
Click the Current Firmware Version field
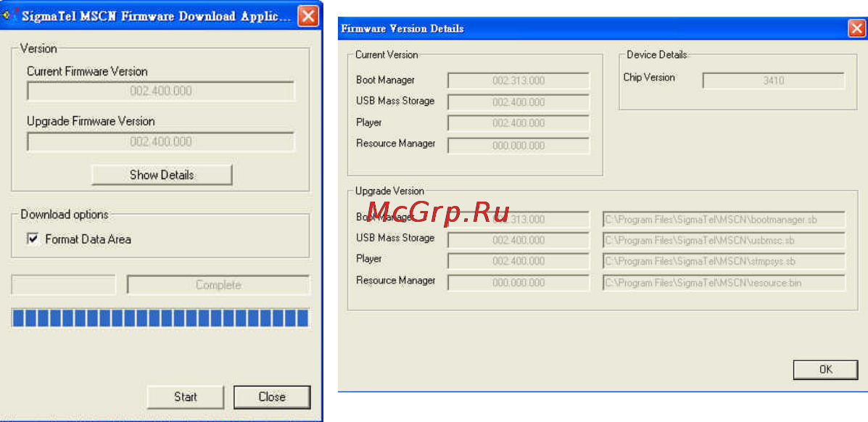[x=161, y=91]
